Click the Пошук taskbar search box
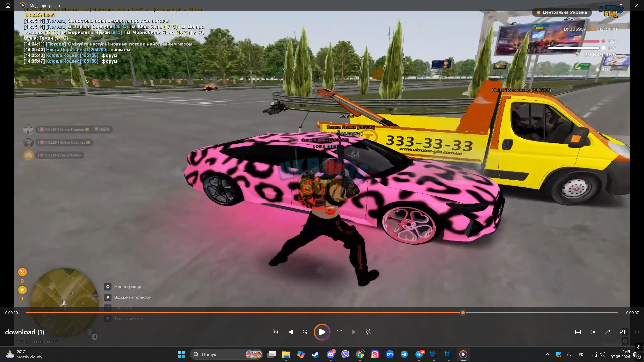 point(226,354)
